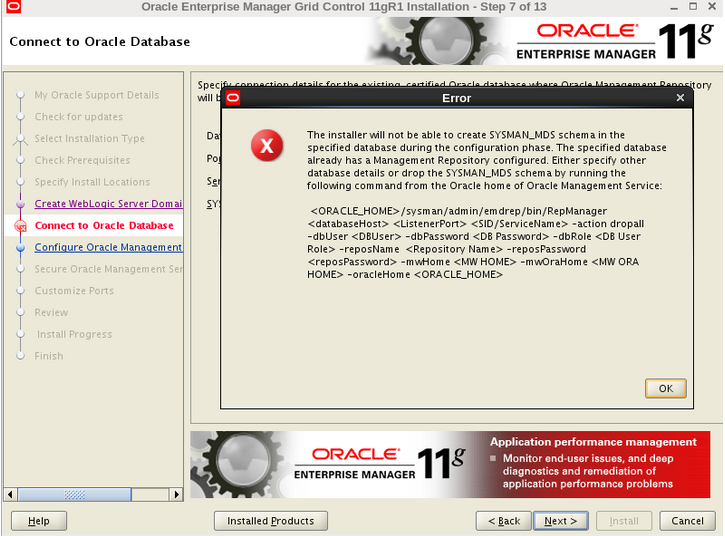Click Finish step

coord(49,356)
